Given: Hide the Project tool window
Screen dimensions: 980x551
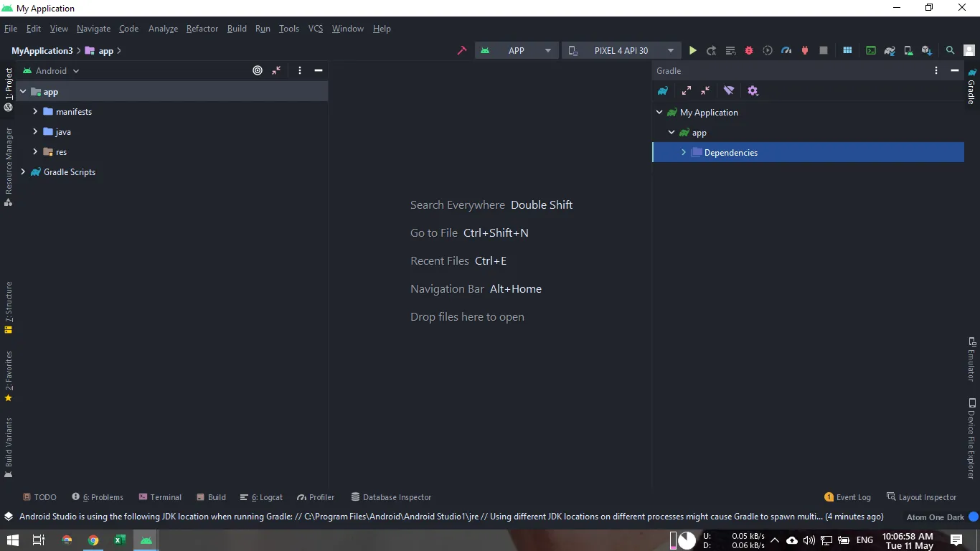Looking at the screenshot, I should click(x=319, y=70).
